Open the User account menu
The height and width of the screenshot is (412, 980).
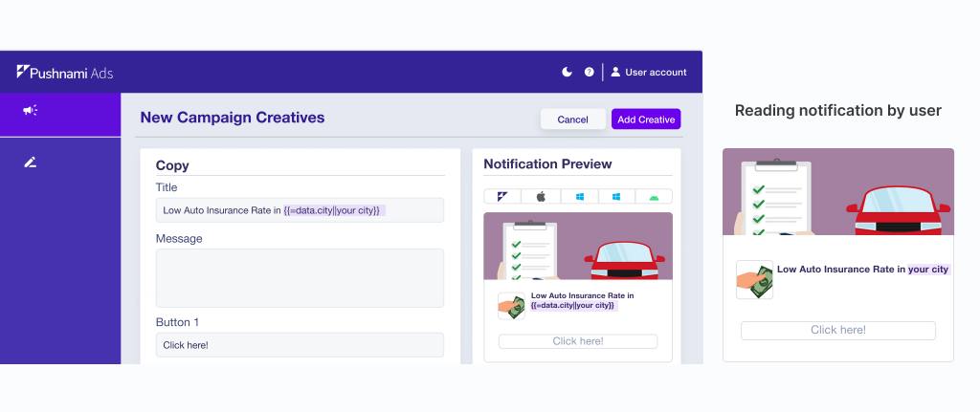(648, 72)
